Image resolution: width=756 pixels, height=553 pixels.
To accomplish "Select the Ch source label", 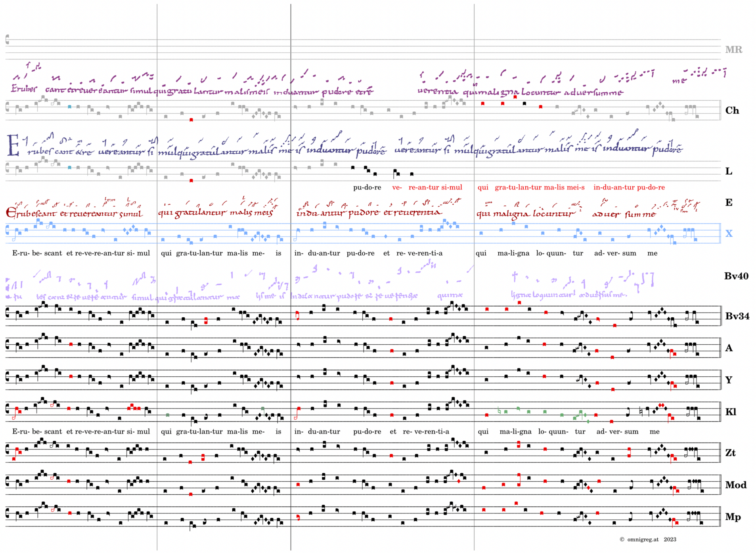I will (x=732, y=111).
